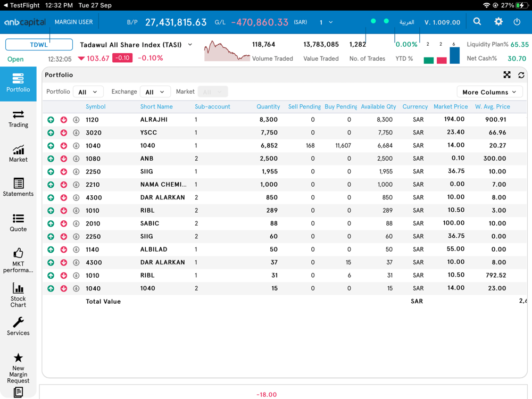Select symbol 3020 cell
This screenshot has height=399, width=532.
94,132
